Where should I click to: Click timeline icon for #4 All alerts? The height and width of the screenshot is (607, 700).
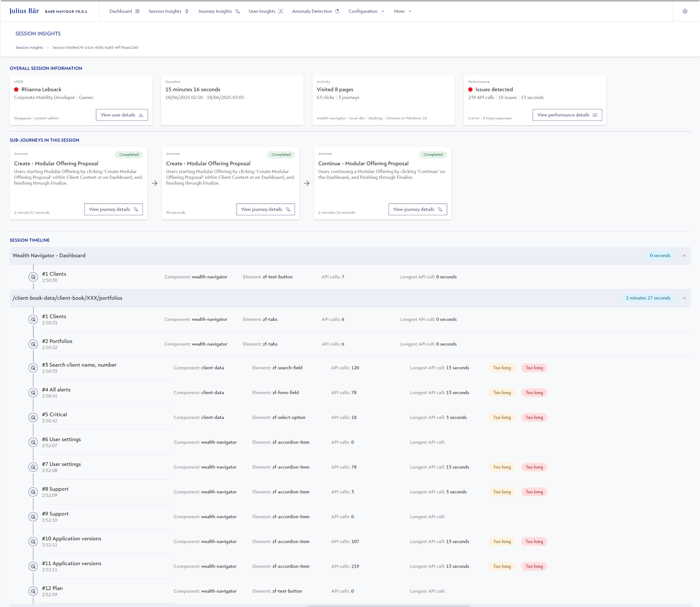(33, 393)
